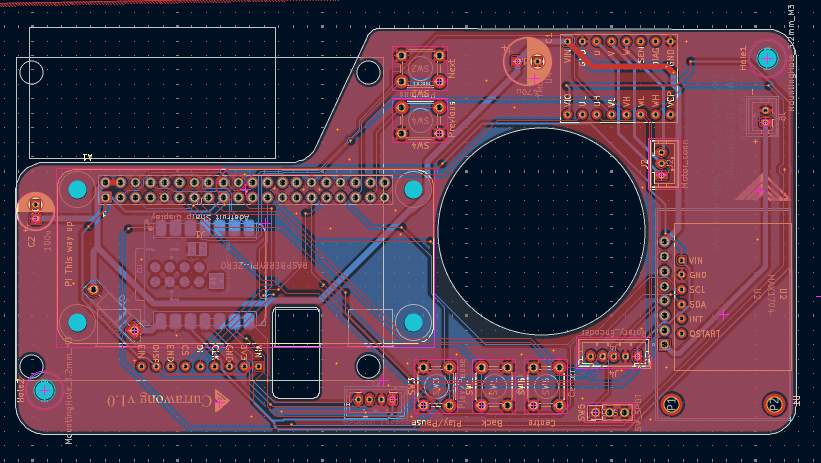Select the SCL pad of MAX1704 U2

[x=681, y=290]
